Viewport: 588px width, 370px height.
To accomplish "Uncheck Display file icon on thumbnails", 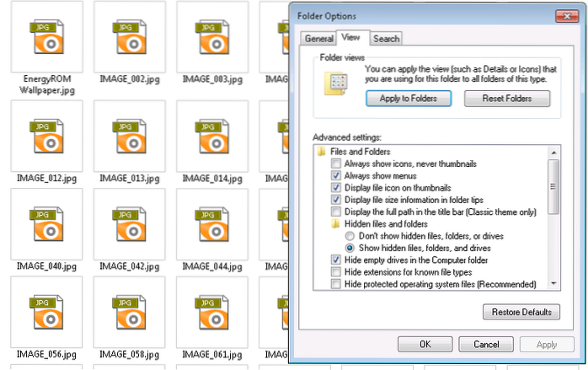I will [337, 187].
